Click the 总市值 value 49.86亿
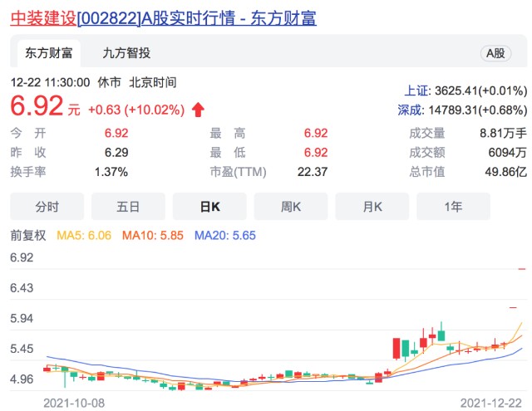532x411 pixels. click(x=506, y=172)
